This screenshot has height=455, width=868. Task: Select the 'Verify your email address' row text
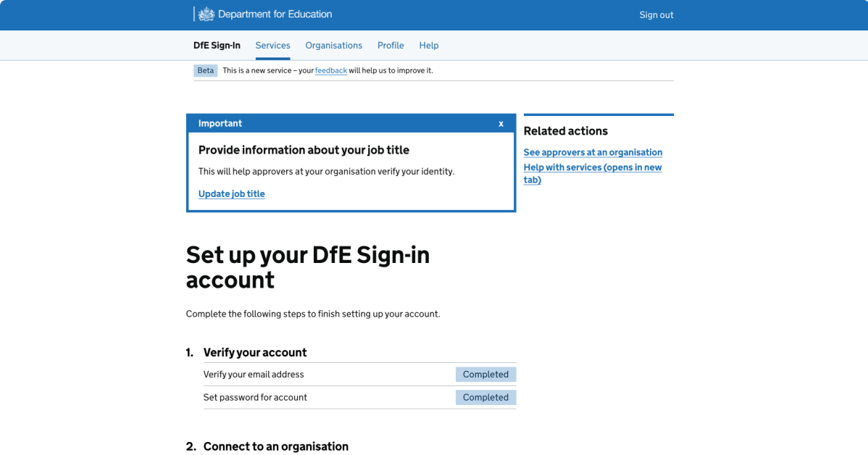254,374
